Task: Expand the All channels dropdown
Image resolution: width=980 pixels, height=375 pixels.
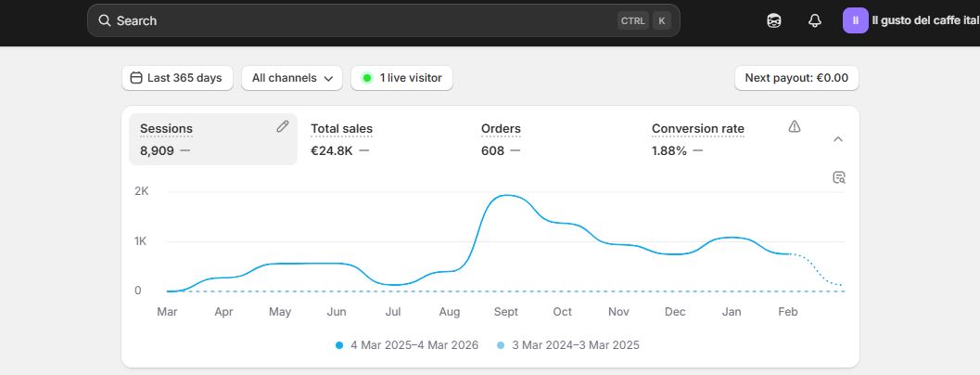Action: 292,78
